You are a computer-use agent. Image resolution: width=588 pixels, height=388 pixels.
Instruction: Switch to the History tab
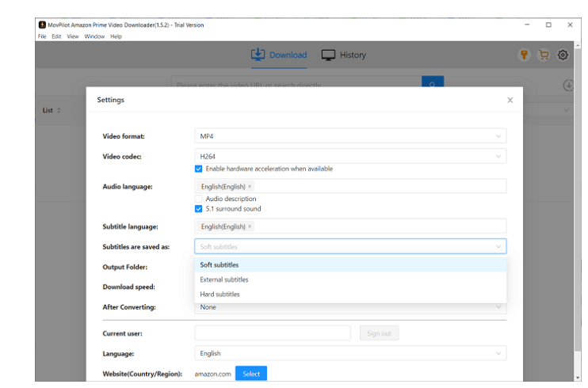344,55
